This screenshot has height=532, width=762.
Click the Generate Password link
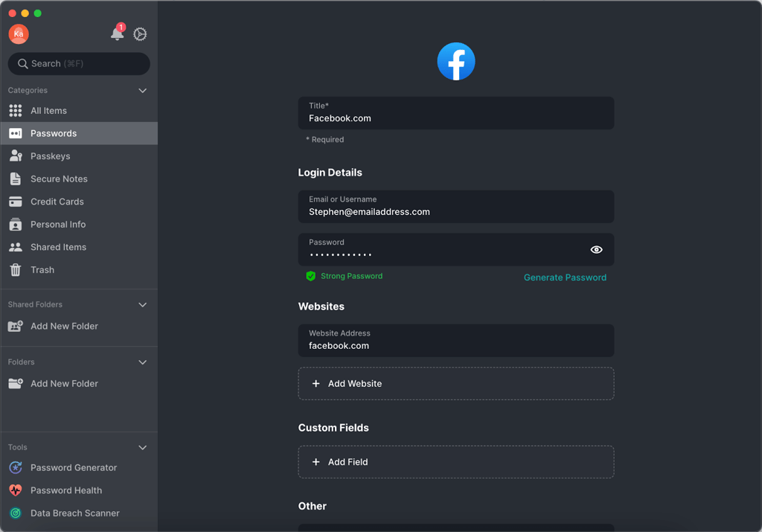click(565, 278)
